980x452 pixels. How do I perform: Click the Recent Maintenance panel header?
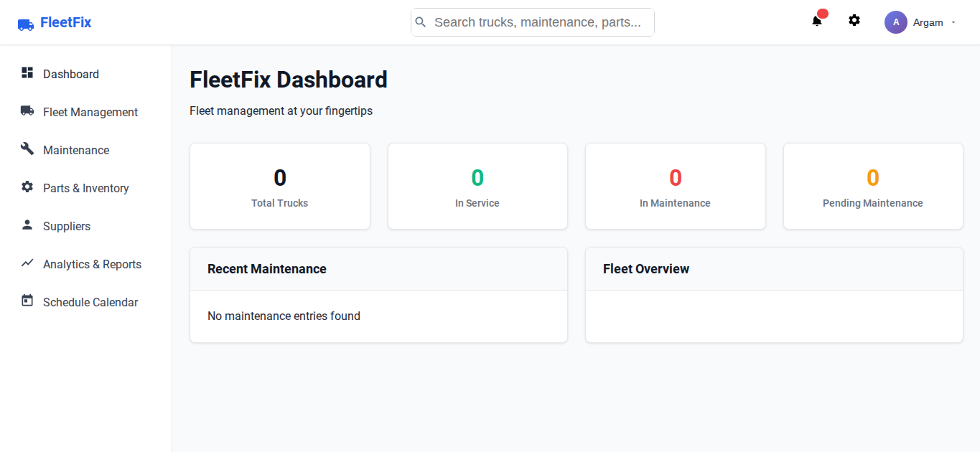pos(267,268)
